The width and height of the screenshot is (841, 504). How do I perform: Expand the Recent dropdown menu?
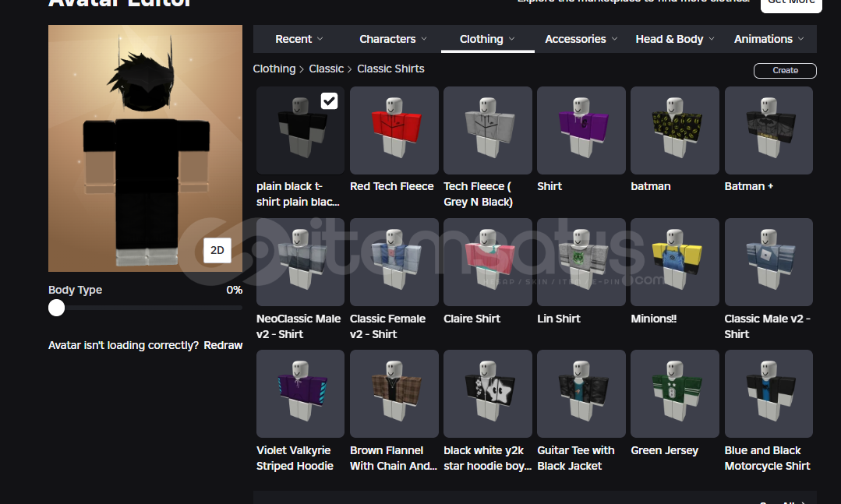(299, 39)
